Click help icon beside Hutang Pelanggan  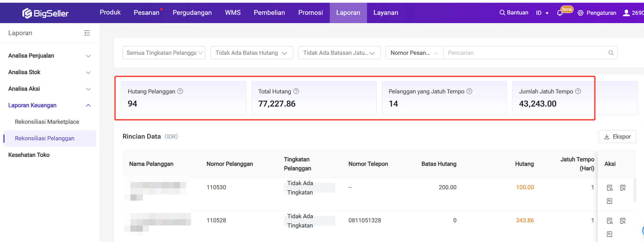coord(180,91)
